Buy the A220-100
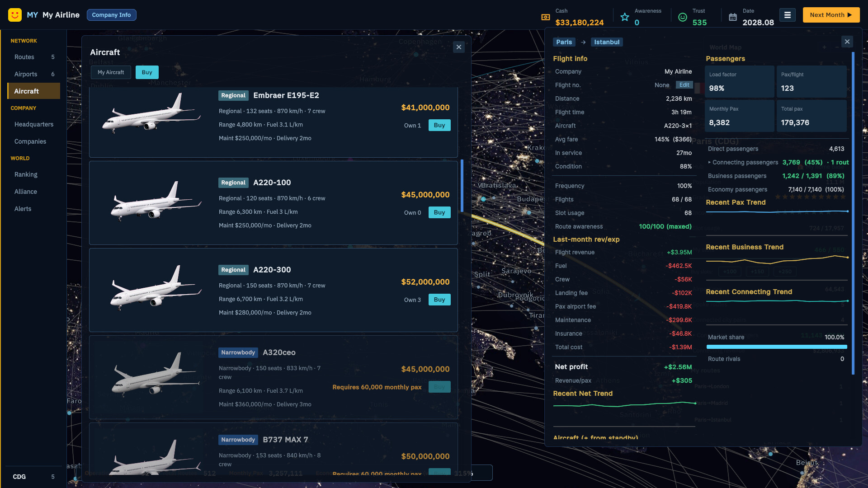The height and width of the screenshot is (488, 868). click(x=439, y=212)
